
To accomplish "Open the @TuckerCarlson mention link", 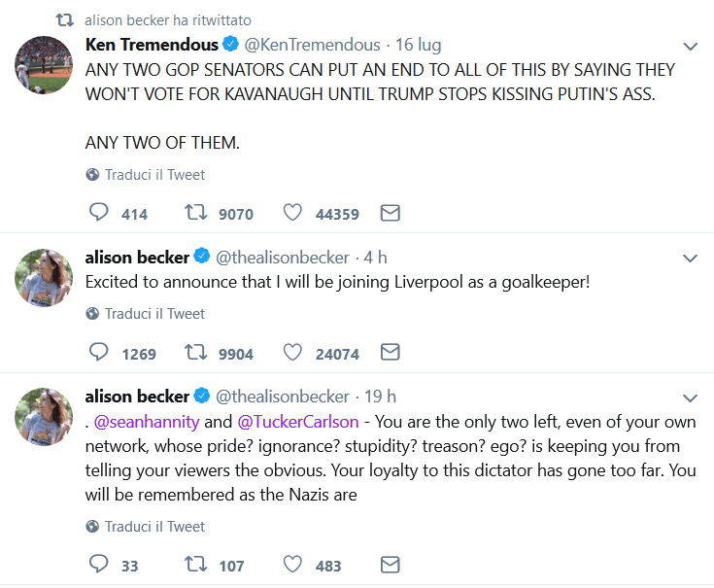I will (298, 422).
